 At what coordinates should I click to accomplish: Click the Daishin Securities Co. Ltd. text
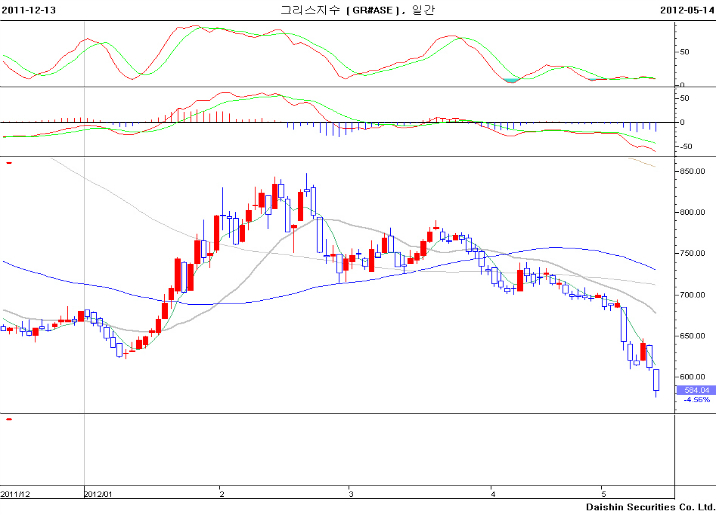(649, 507)
